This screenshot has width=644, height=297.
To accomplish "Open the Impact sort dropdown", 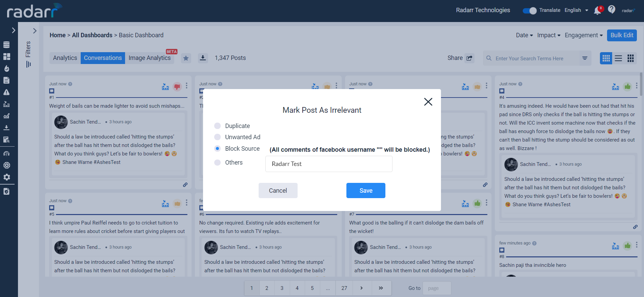I will pos(549,35).
